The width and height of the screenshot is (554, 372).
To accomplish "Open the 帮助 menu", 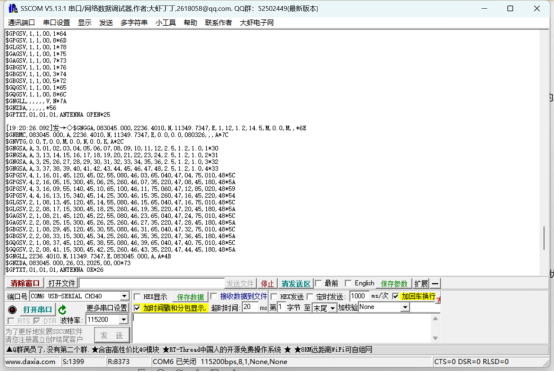I will 190,23.
